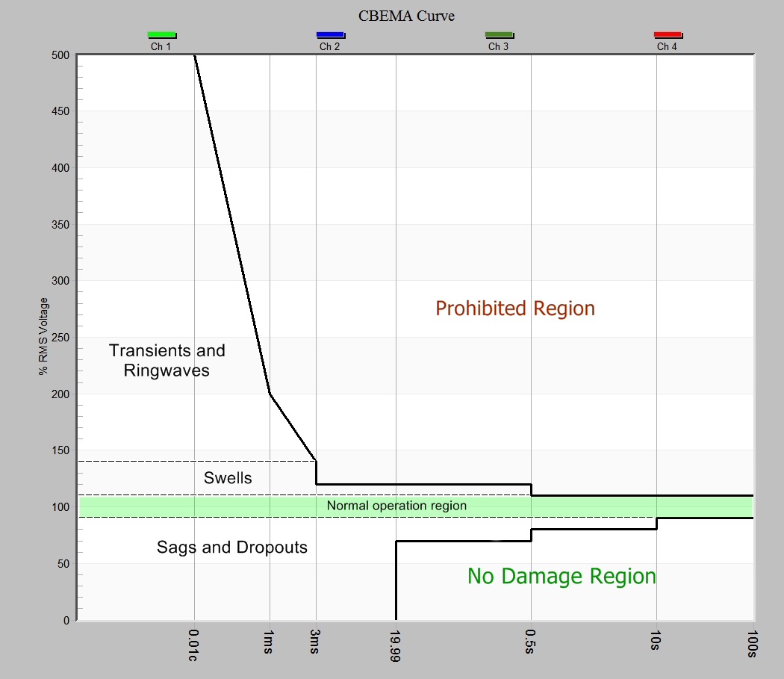Screen dimensions: 784x679
Task: Click the '3ms' x-axis tick label
Action: (x=316, y=642)
